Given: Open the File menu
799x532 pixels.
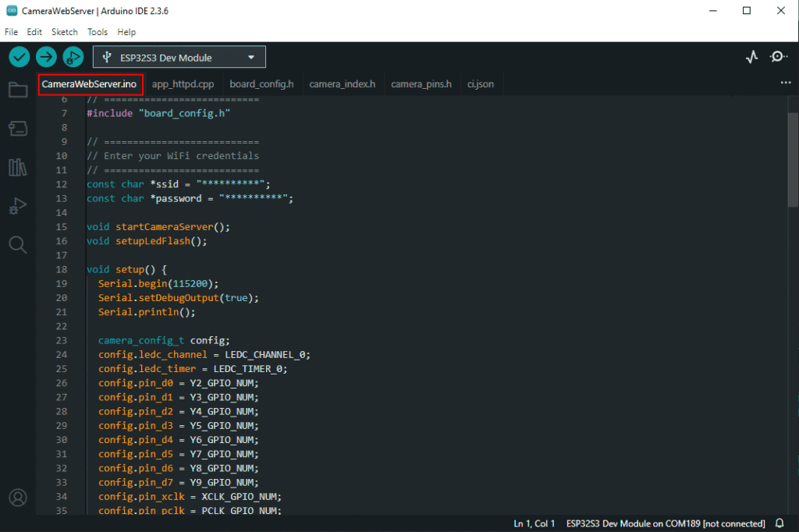Looking at the screenshot, I should point(11,32).
